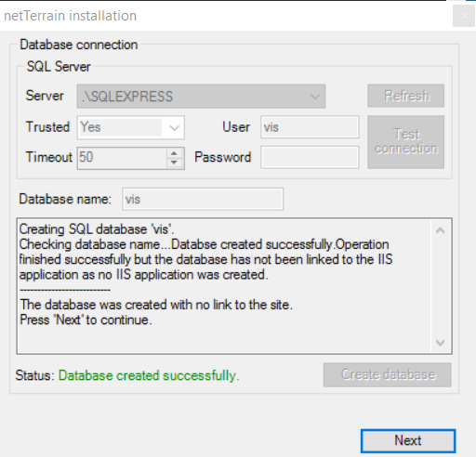This screenshot has width=476, height=457.
Task: Close the netTerrain installation window
Action: pyautogui.click(x=464, y=16)
